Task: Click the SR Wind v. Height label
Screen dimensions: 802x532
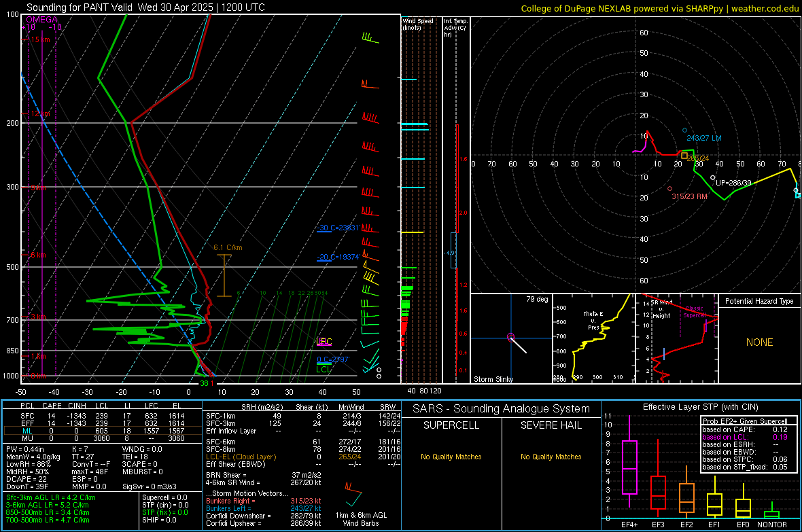Action: click(661, 309)
